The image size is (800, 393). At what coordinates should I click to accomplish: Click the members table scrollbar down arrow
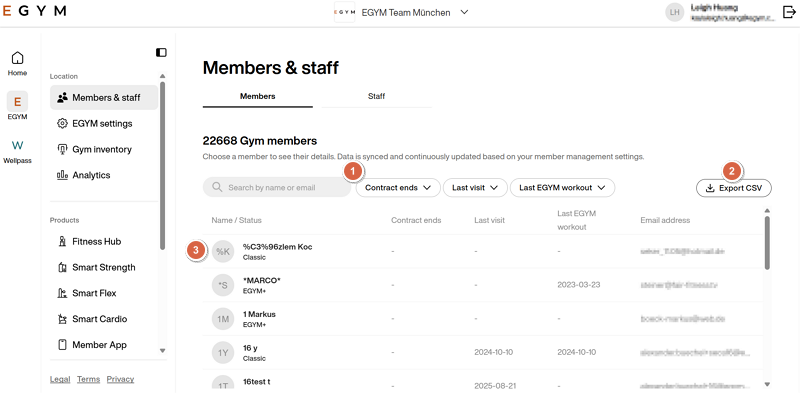pyautogui.click(x=767, y=384)
